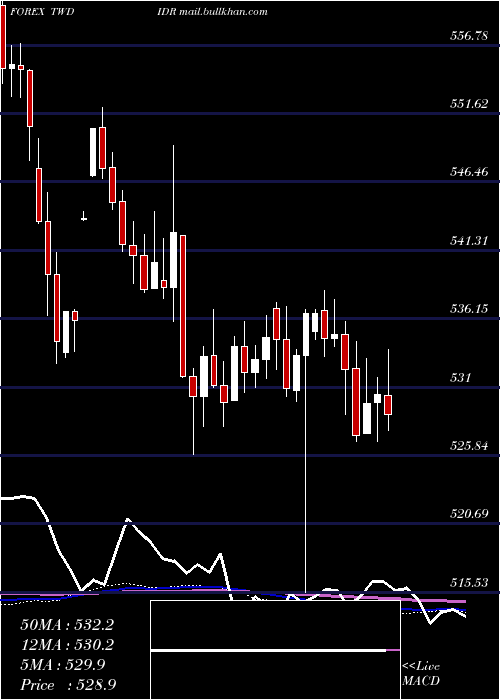Click the Price : 528.9 readout
This screenshot has width=500, height=700.
(67, 685)
